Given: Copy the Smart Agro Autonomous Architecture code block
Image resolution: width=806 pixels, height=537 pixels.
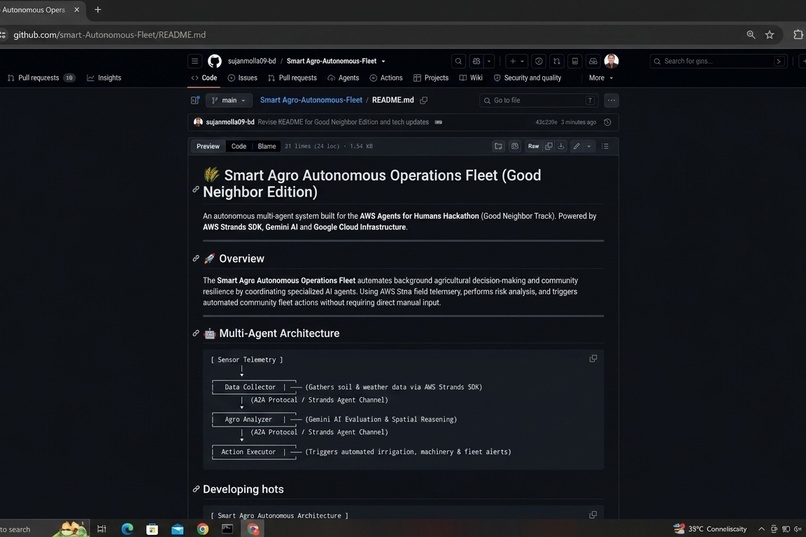Looking at the screenshot, I should (x=593, y=514).
